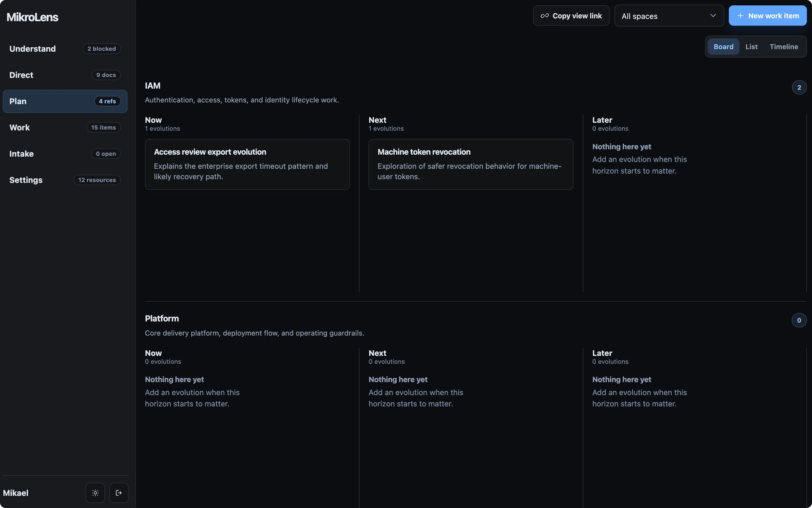The width and height of the screenshot is (812, 508).
Task: Click the Platform Now column header
Action: tap(153, 353)
